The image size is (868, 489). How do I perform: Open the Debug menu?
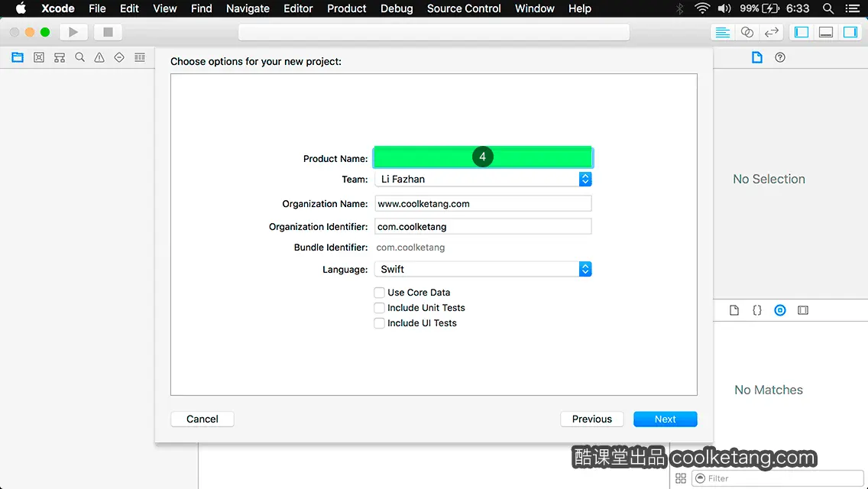(x=397, y=8)
